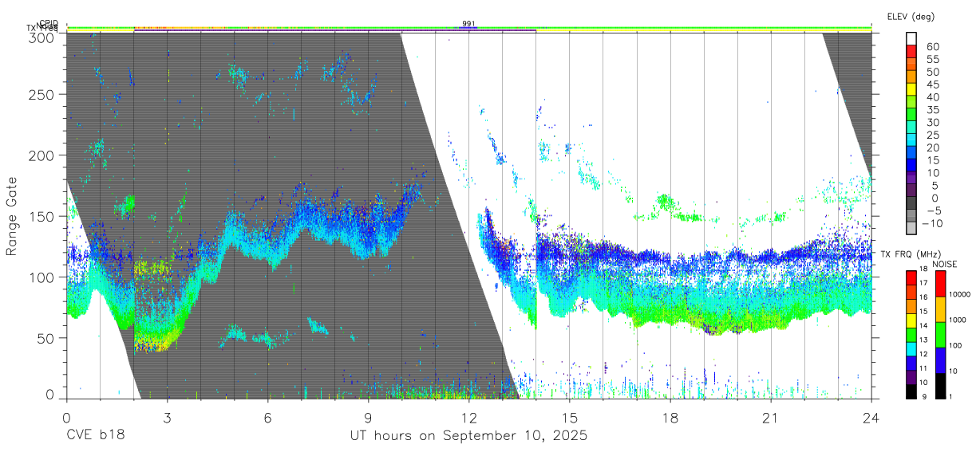Click the purple swatch in TX FRQ color bar
This screenshot has width=980, height=452.
click(x=911, y=377)
